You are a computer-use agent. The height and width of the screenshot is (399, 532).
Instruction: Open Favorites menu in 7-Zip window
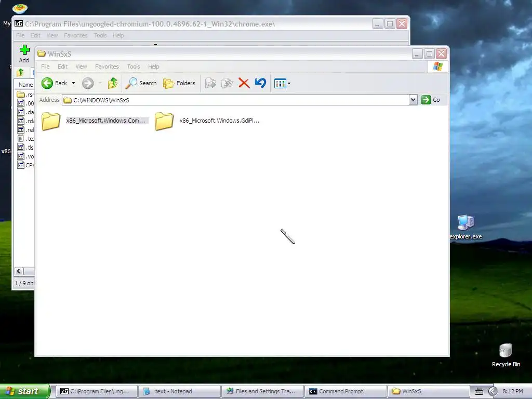pos(76,35)
